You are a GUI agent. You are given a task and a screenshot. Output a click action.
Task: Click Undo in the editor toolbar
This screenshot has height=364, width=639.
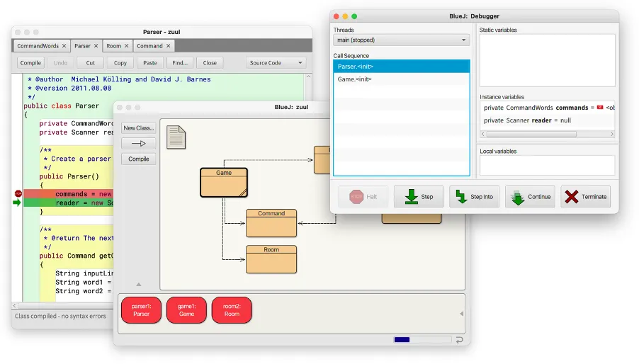(x=60, y=63)
